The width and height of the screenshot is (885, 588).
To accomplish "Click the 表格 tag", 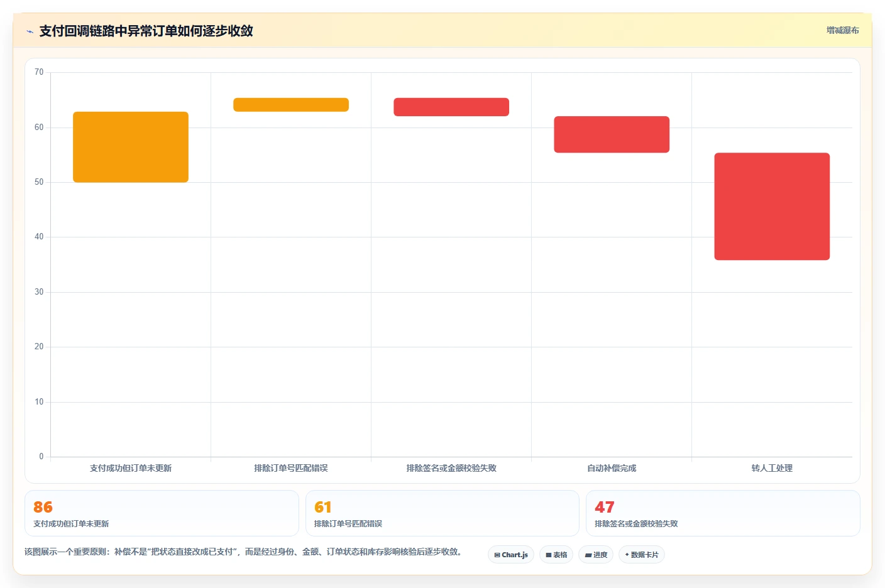I will (556, 555).
